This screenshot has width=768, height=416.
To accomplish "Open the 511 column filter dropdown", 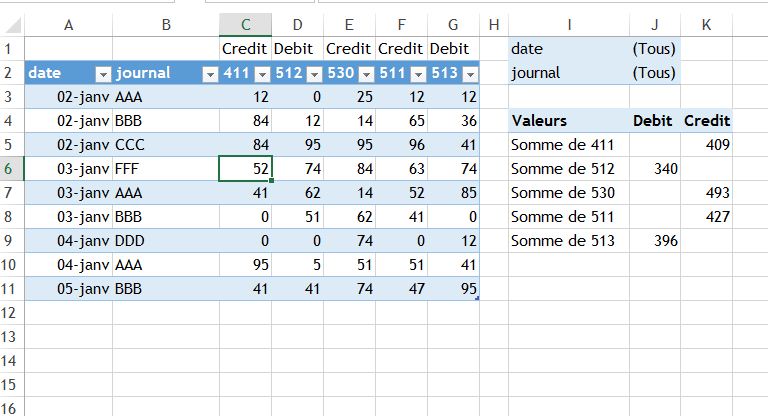I will pyautogui.click(x=418, y=74).
